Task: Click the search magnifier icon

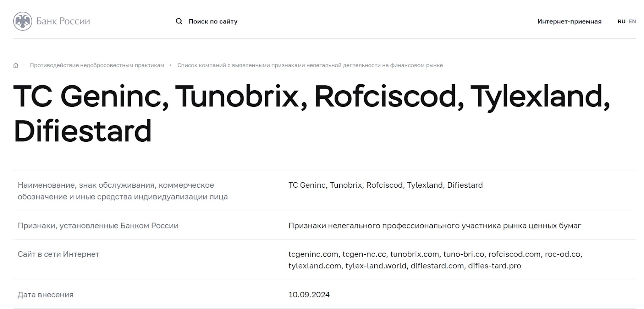Action: point(179,21)
